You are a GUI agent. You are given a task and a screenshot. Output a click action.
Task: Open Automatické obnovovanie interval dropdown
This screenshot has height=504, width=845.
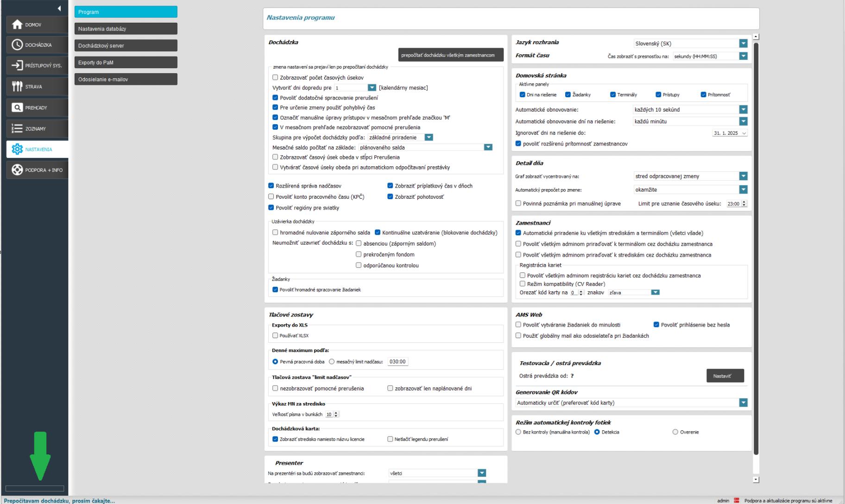click(743, 110)
